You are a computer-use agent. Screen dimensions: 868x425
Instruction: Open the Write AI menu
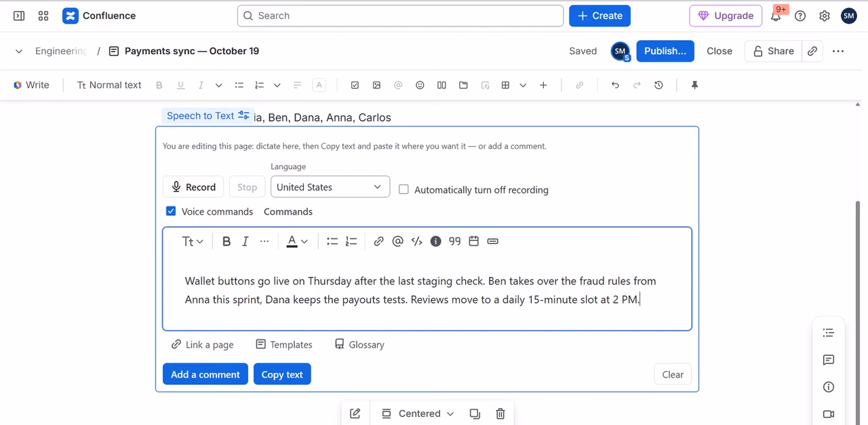(x=31, y=85)
